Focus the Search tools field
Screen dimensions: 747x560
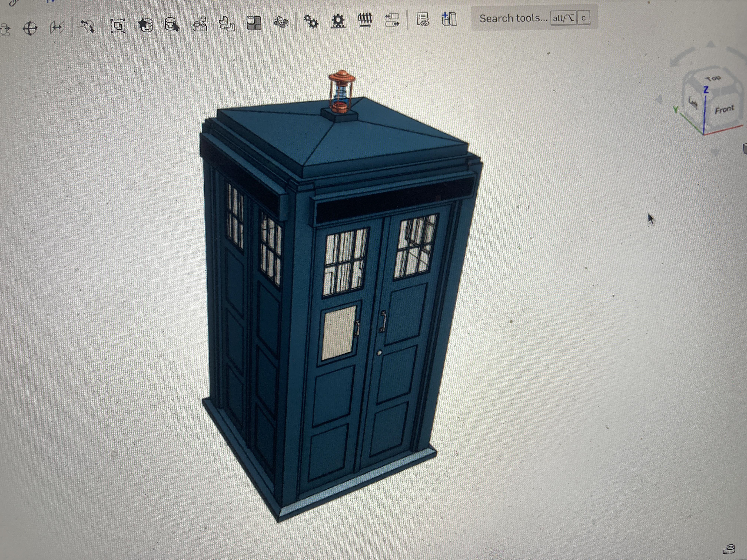pos(534,18)
